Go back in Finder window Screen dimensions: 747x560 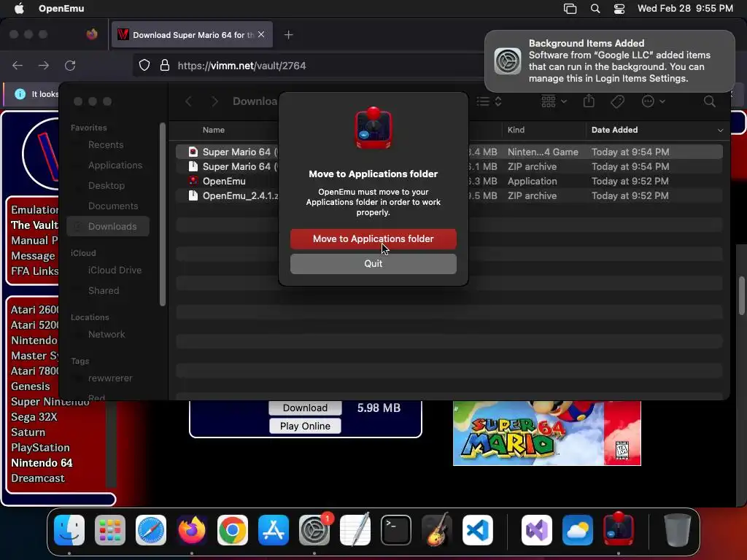tap(189, 101)
